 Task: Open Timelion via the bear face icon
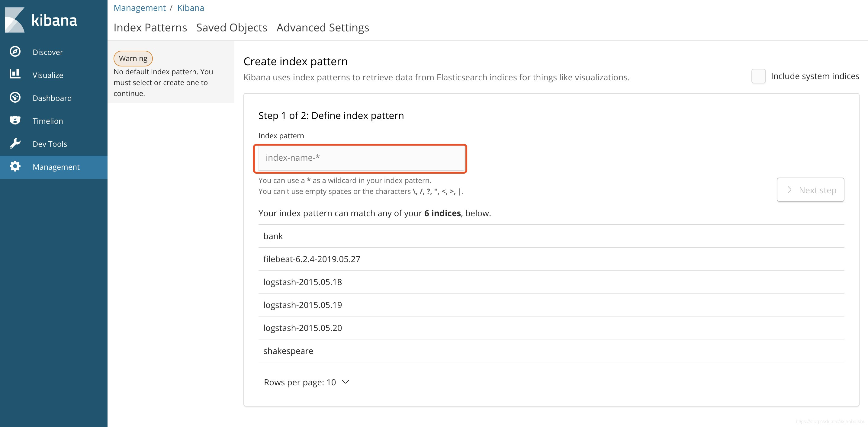coord(15,120)
